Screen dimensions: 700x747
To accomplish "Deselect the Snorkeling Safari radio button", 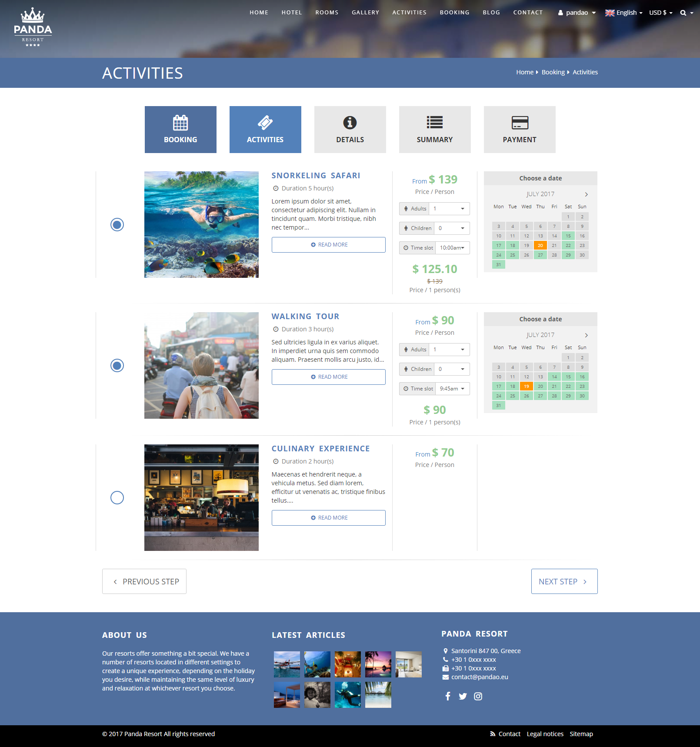I will (117, 224).
